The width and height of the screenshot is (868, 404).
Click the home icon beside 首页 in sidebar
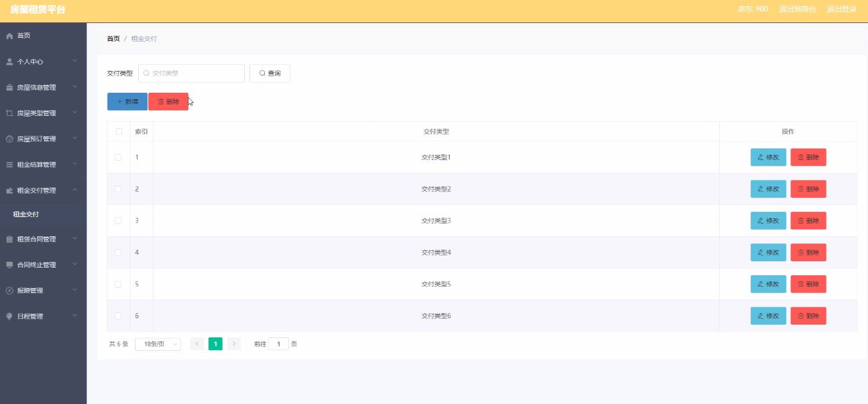click(x=9, y=36)
